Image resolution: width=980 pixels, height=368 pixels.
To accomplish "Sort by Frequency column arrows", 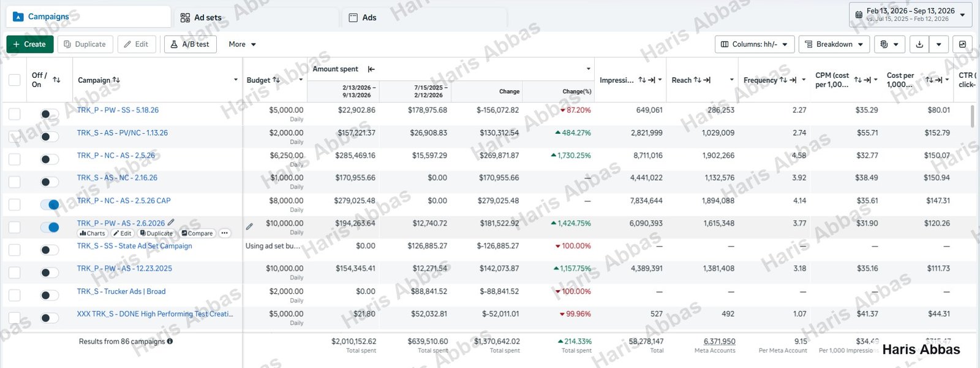I will pos(783,80).
